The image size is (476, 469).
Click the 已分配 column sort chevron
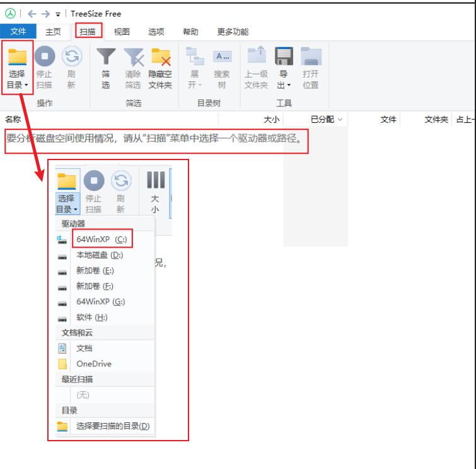pyautogui.click(x=340, y=120)
